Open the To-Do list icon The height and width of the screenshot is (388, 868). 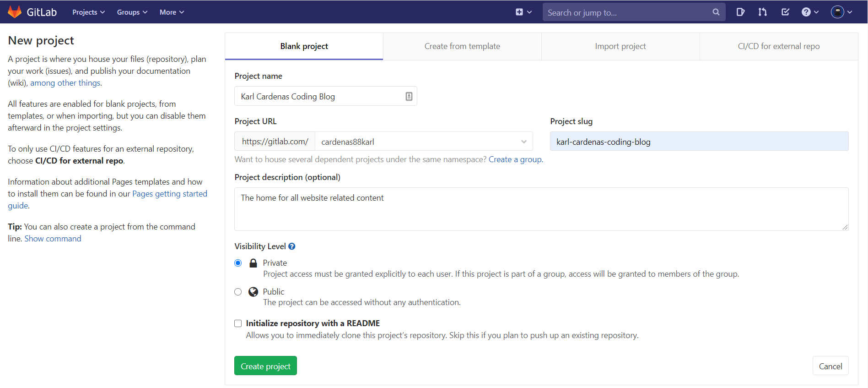785,12
